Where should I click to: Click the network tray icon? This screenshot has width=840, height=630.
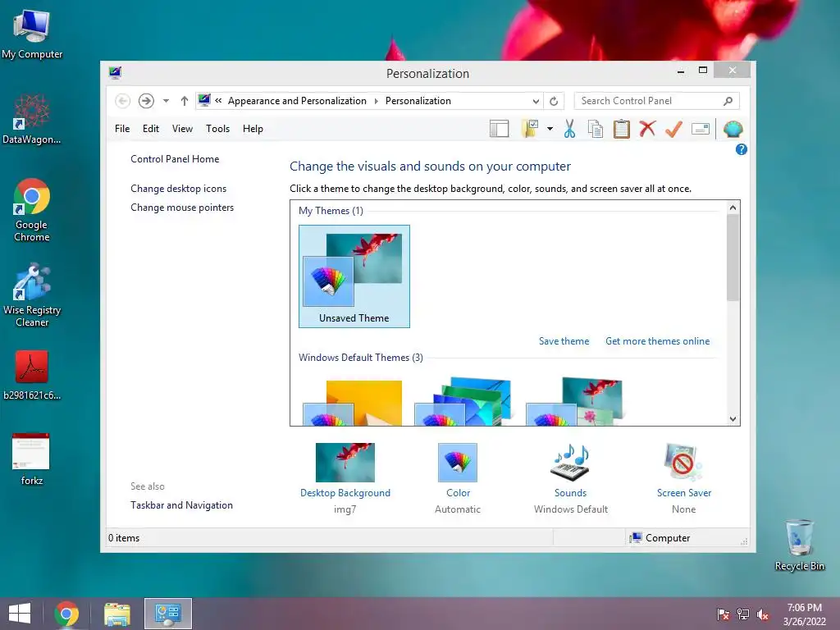point(743,614)
